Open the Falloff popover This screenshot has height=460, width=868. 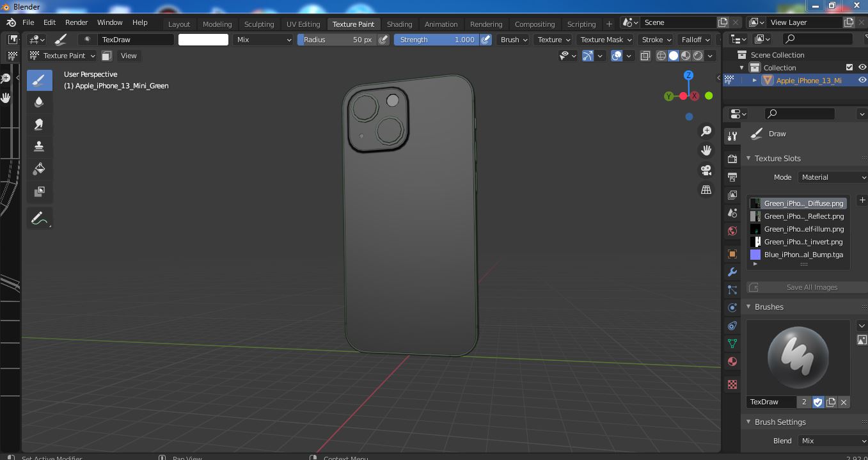(x=696, y=40)
